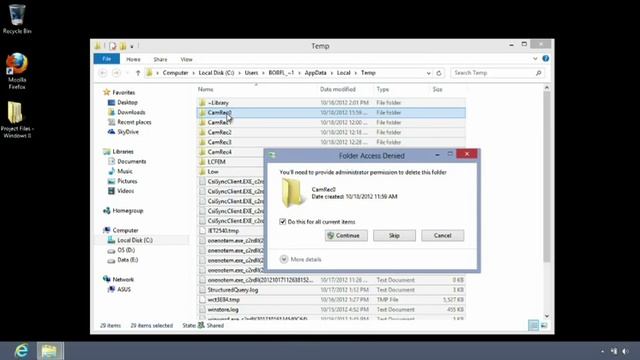Click Local Disk (C:) in address path
The height and width of the screenshot is (360, 640).
(216, 73)
